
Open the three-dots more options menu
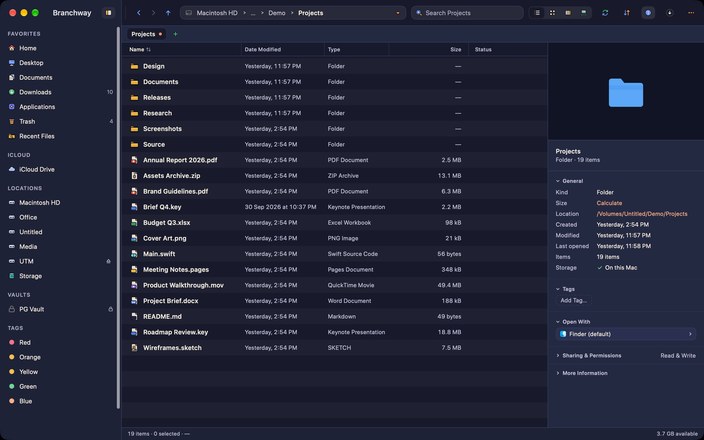pos(691,13)
